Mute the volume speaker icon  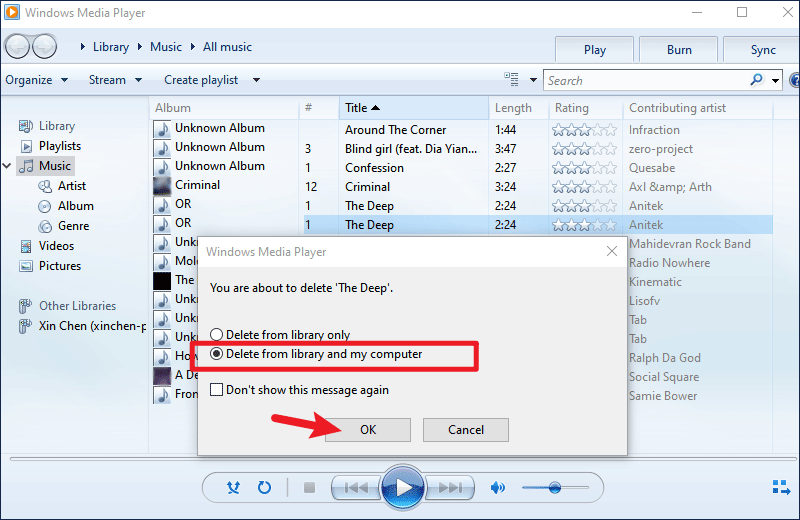(497, 488)
